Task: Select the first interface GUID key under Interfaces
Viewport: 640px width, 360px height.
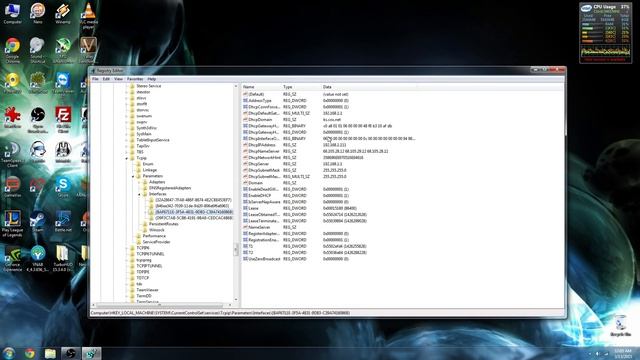Action: [x=193, y=200]
